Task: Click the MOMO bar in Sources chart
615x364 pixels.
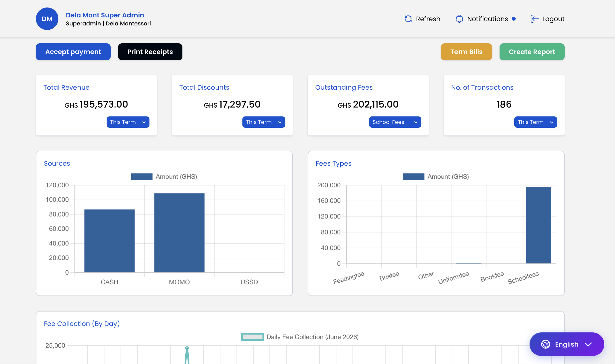Action: [x=179, y=233]
